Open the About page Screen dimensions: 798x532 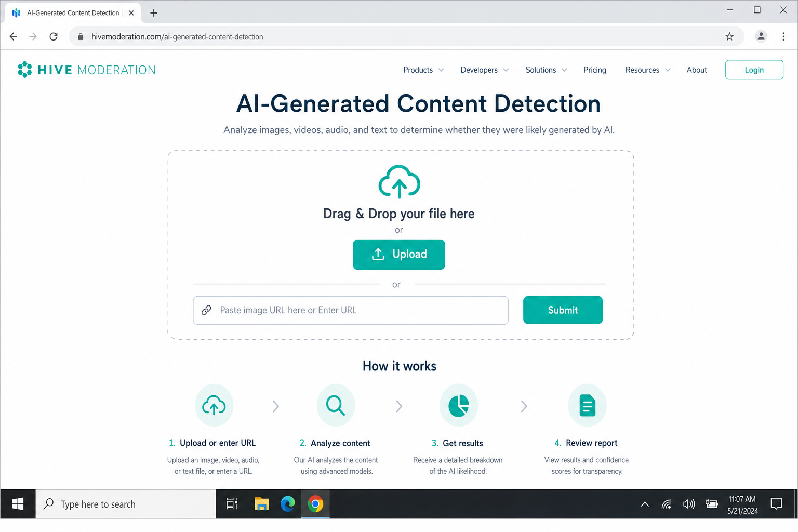coord(696,70)
